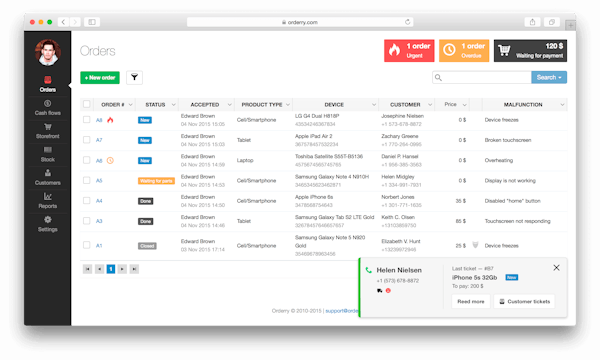Toggle the Safari sidebar button
The image size is (600, 360).
[92, 22]
